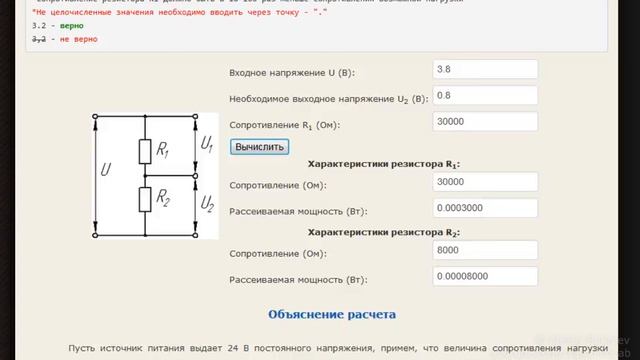Click the Вычислить button

(260, 147)
